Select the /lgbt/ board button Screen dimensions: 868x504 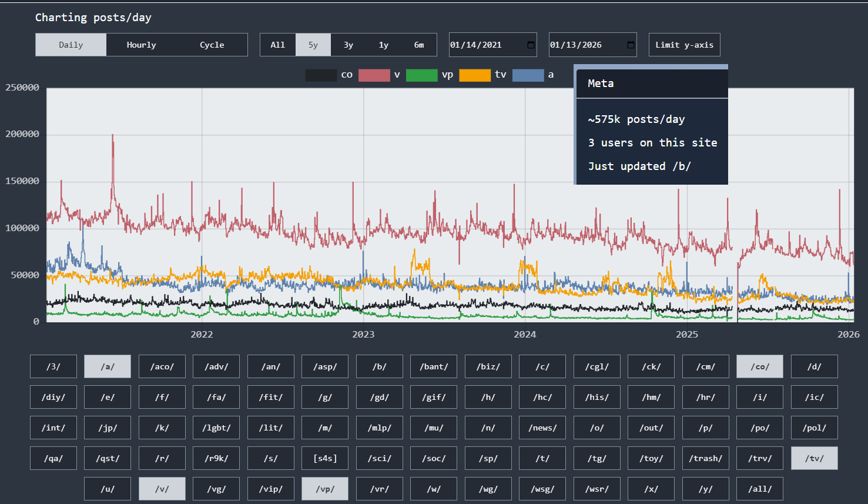click(x=216, y=428)
